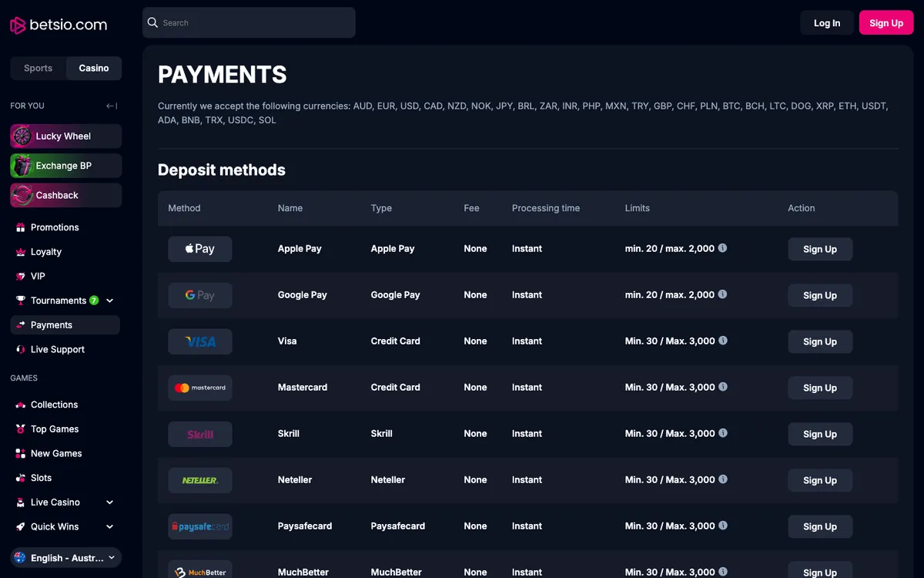Click the MuchBetter logo
Viewport: 924px width, 578px height.
coord(200,570)
